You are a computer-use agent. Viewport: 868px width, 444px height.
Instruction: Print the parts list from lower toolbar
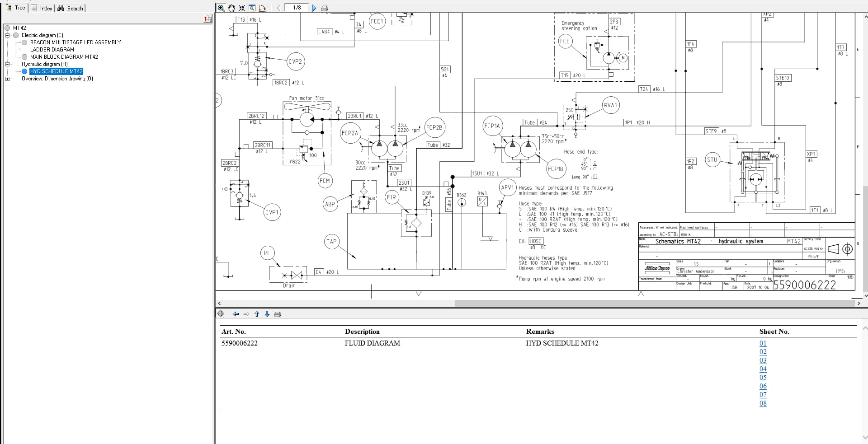(x=278, y=314)
